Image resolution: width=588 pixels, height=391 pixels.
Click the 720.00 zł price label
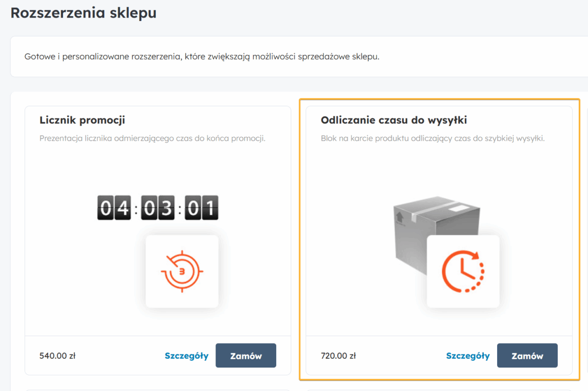(x=338, y=356)
